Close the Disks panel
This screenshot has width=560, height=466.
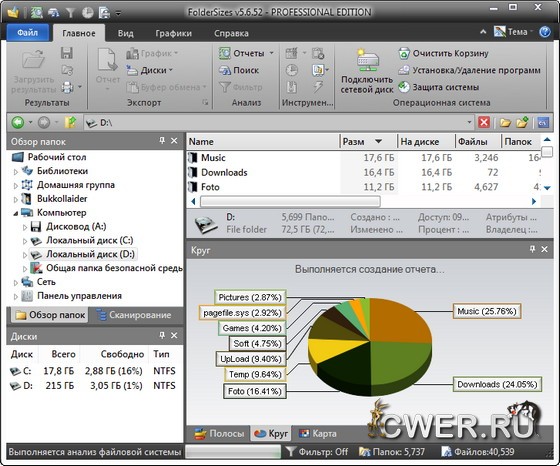click(174, 335)
